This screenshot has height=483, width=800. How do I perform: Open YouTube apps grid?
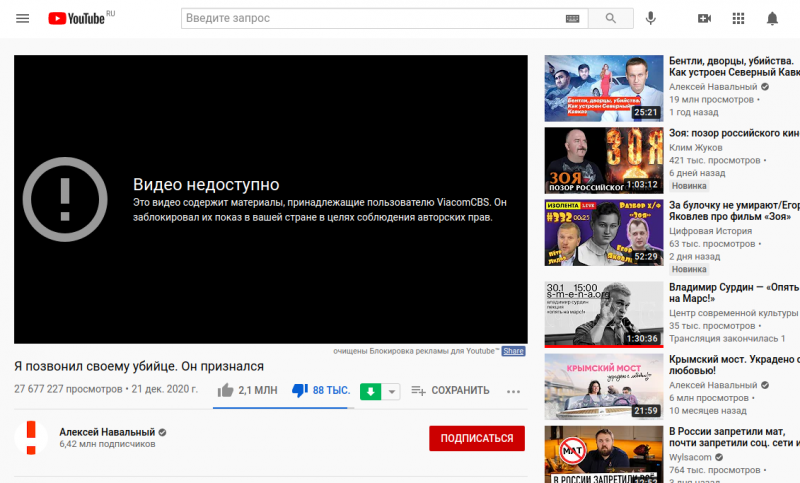point(738,18)
